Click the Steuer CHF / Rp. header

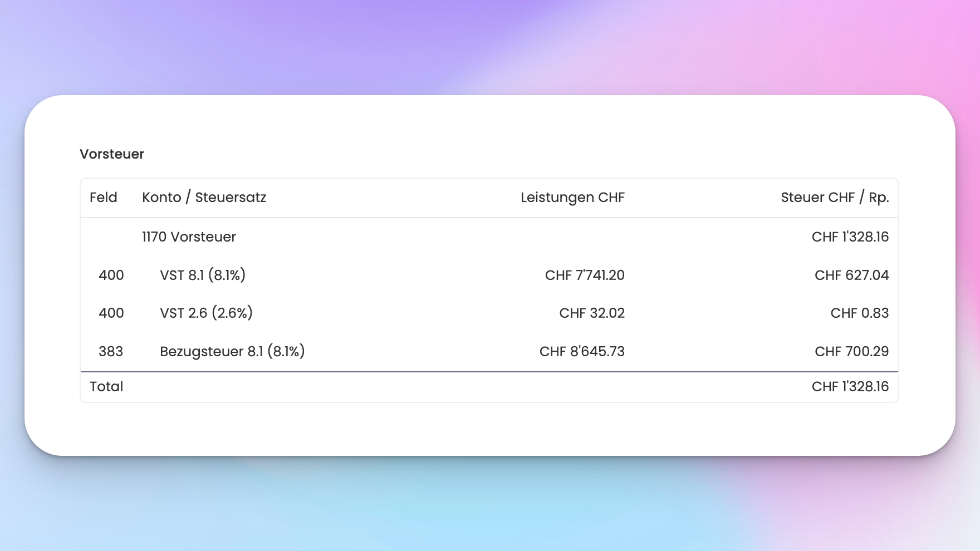pyautogui.click(x=835, y=198)
